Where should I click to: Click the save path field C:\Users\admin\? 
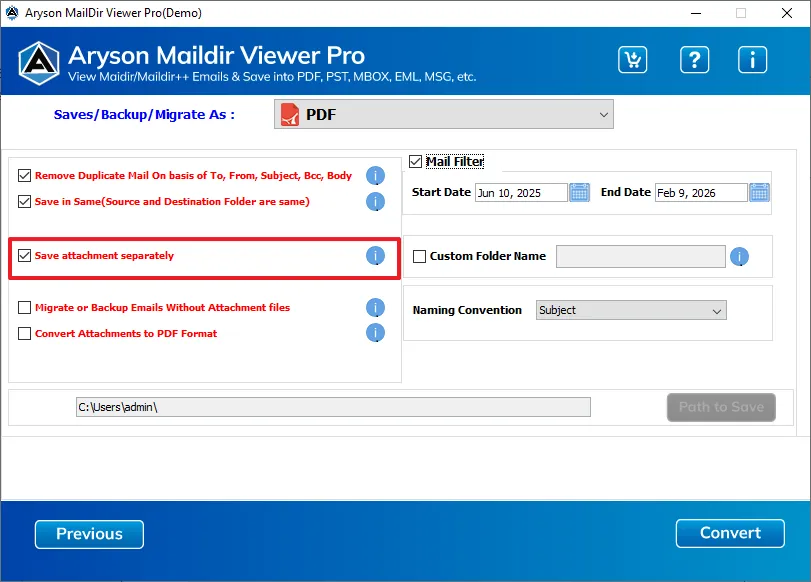333,407
